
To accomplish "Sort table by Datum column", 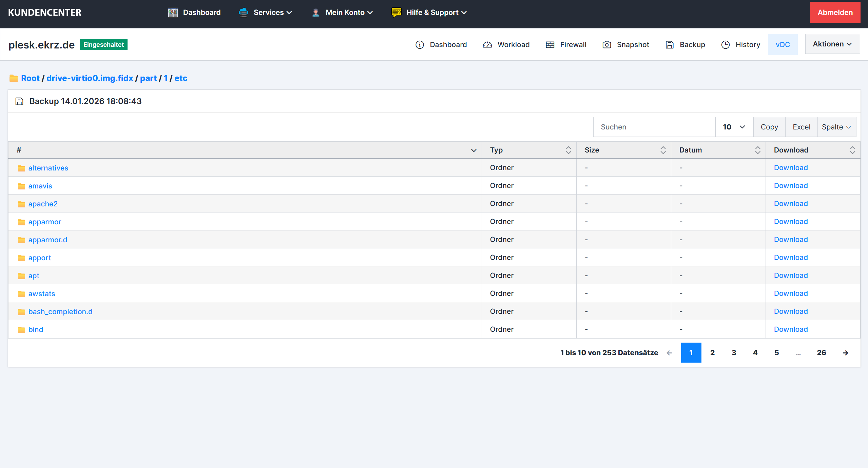I will 757,150.
